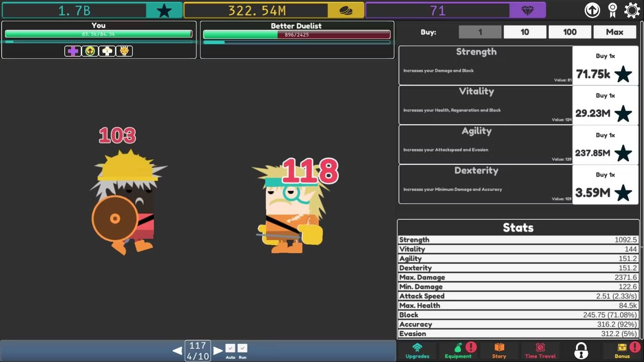This screenshot has height=362, width=644.
Task: Click the gold coins currency icon
Action: (x=346, y=10)
